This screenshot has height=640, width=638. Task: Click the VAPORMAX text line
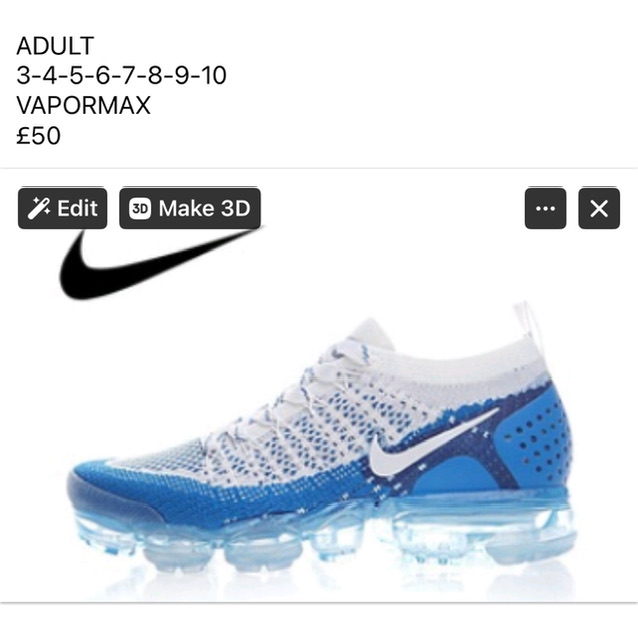click(83, 106)
